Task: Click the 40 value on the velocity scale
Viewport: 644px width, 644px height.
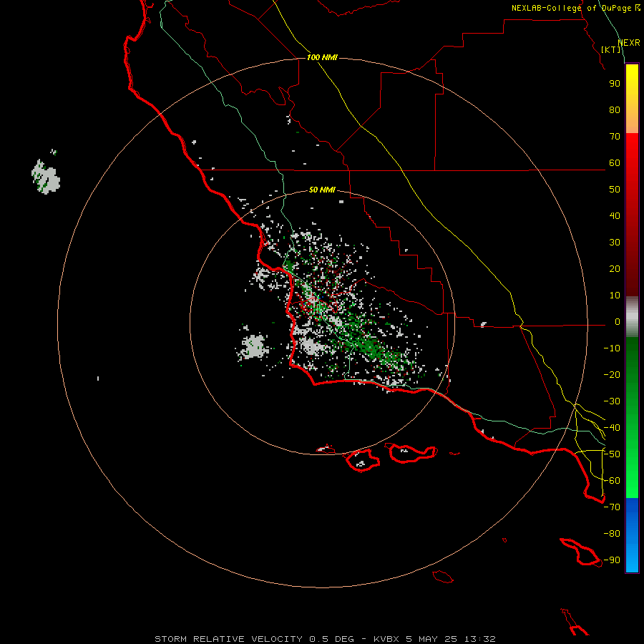Action: pyautogui.click(x=615, y=216)
